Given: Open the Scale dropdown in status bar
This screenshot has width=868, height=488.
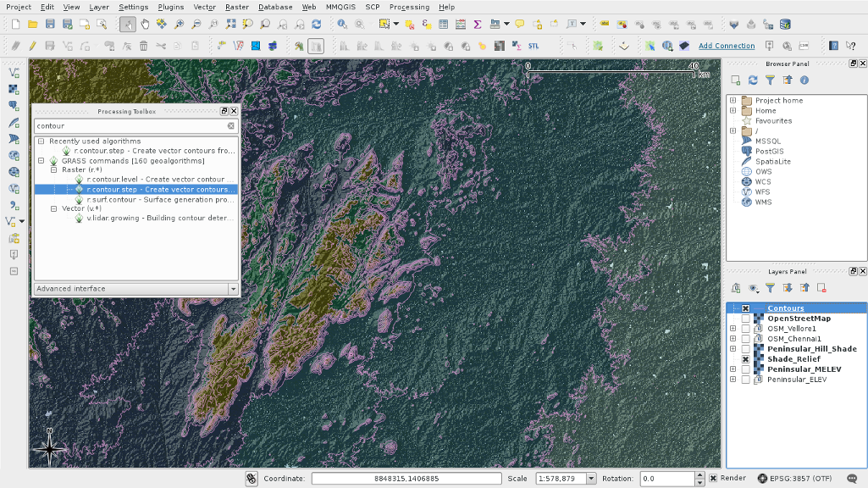Looking at the screenshot, I should pyautogui.click(x=591, y=479).
